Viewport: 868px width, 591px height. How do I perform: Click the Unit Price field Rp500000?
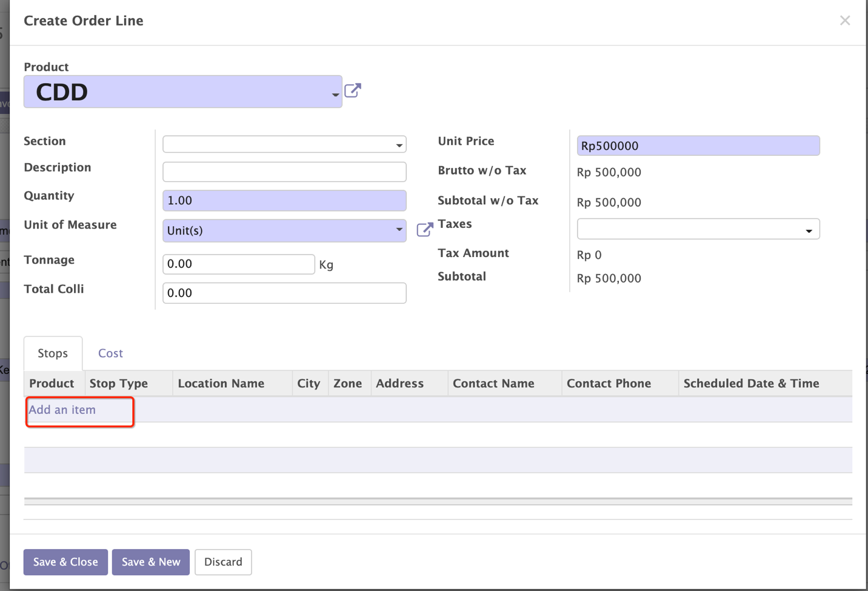[x=698, y=145]
